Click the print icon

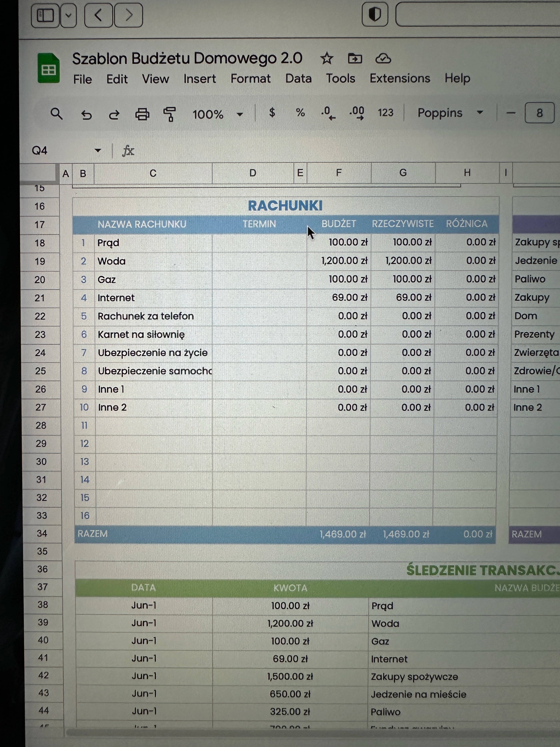(x=142, y=114)
